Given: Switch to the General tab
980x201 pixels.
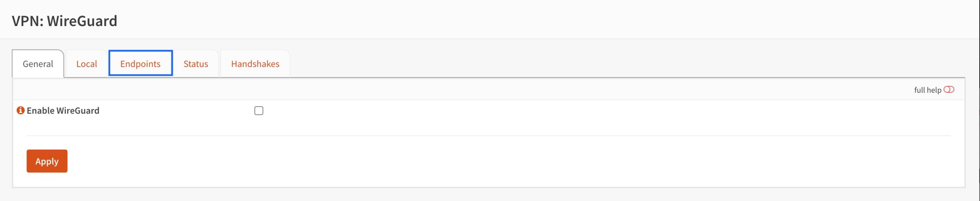Looking at the screenshot, I should [38, 64].
